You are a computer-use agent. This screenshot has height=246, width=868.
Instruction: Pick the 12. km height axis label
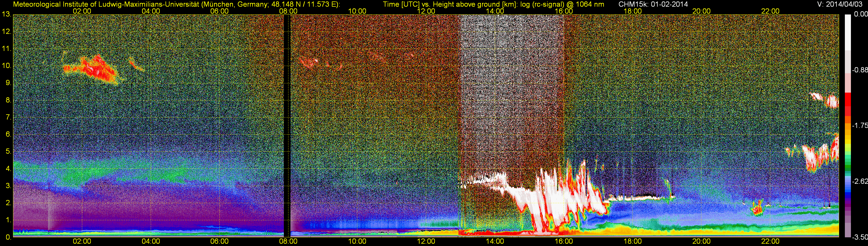(x=7, y=31)
